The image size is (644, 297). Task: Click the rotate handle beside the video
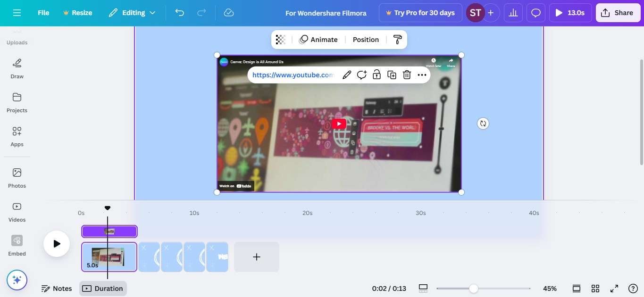tap(483, 124)
